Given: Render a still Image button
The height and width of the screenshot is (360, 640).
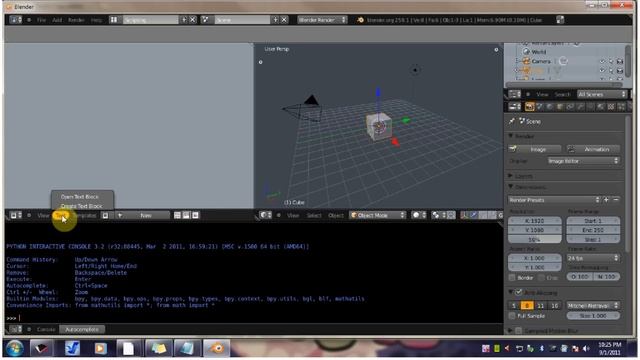Looking at the screenshot, I should [535, 149].
